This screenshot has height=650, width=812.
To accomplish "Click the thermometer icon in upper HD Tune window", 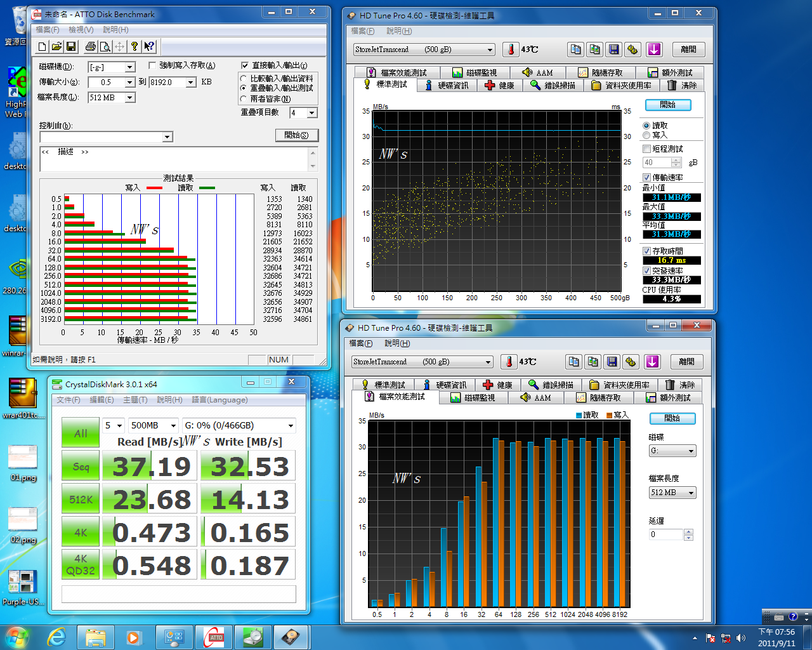I will click(x=511, y=50).
